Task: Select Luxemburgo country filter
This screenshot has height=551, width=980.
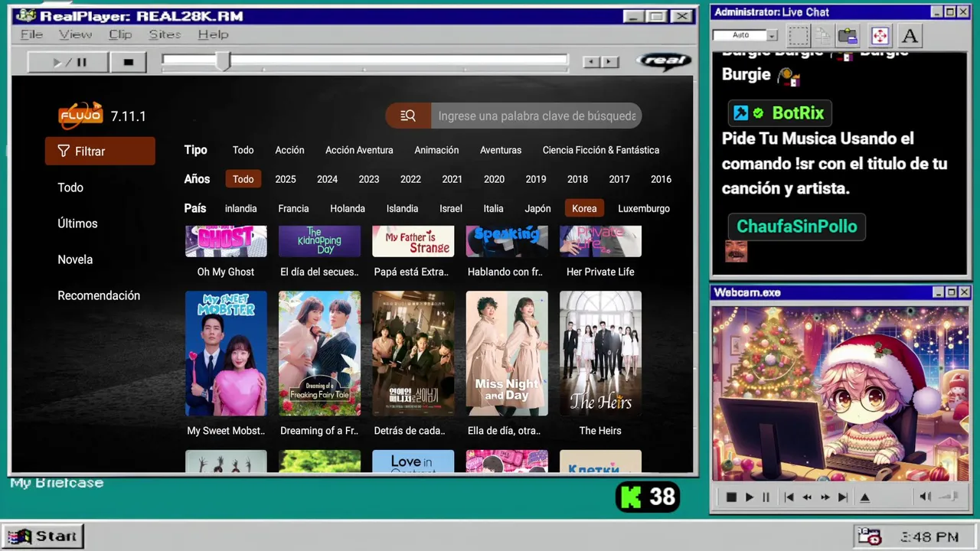Action: (x=644, y=208)
